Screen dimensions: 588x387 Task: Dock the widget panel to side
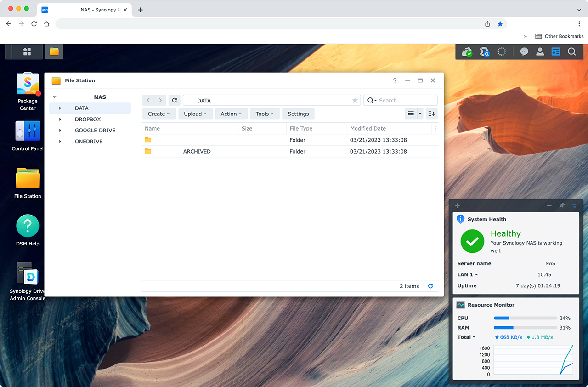click(x=574, y=205)
